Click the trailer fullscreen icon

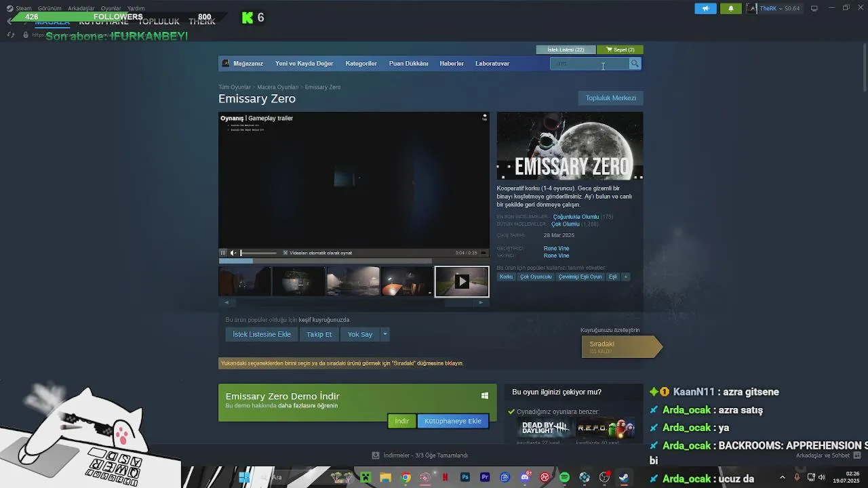pyautogui.click(x=484, y=253)
